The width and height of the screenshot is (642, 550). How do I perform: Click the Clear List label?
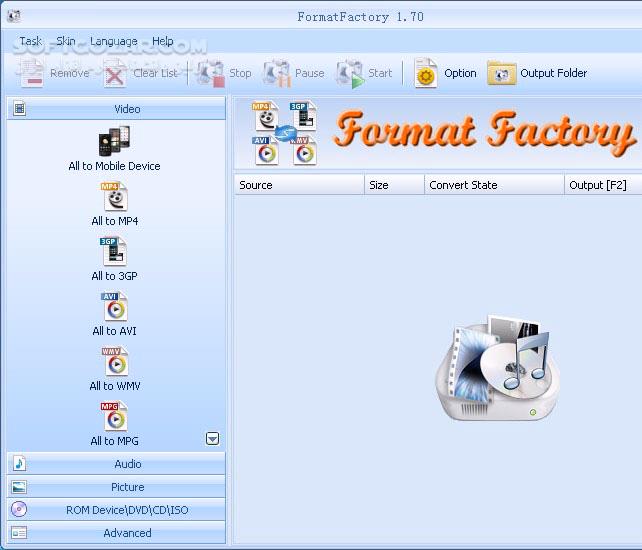pyautogui.click(x=155, y=73)
